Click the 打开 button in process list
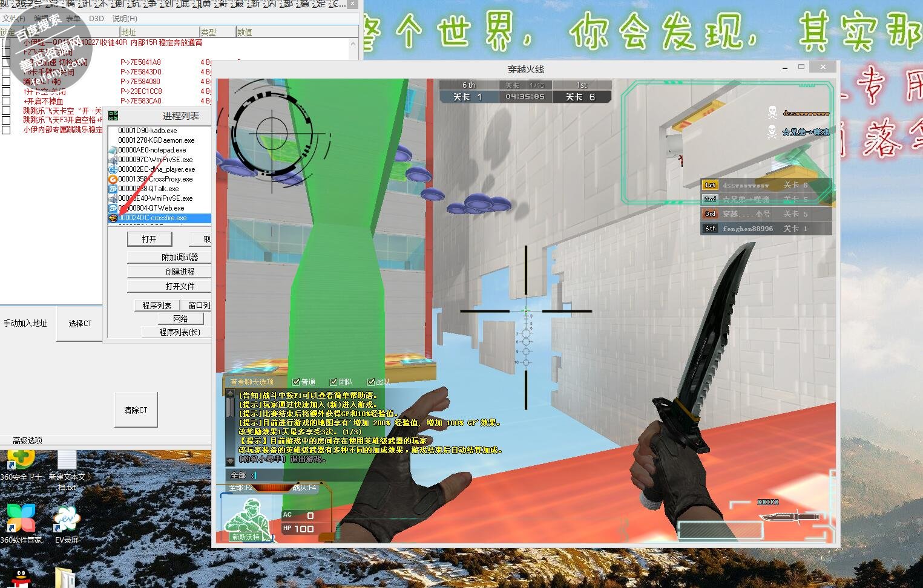The image size is (923, 588). pyautogui.click(x=149, y=239)
